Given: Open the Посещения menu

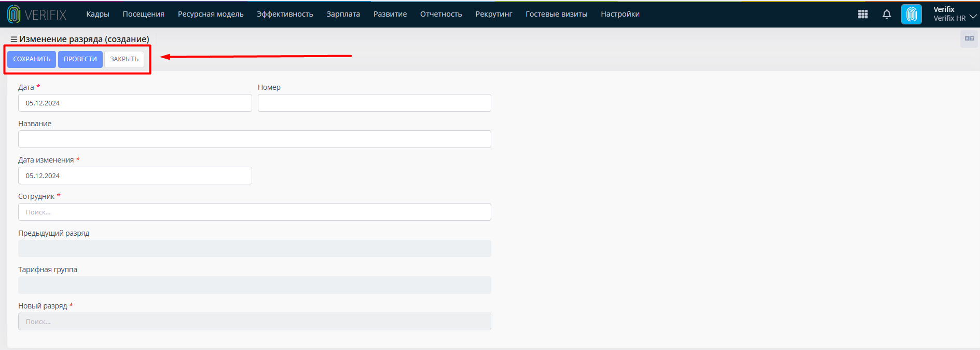Looking at the screenshot, I should tap(144, 14).
